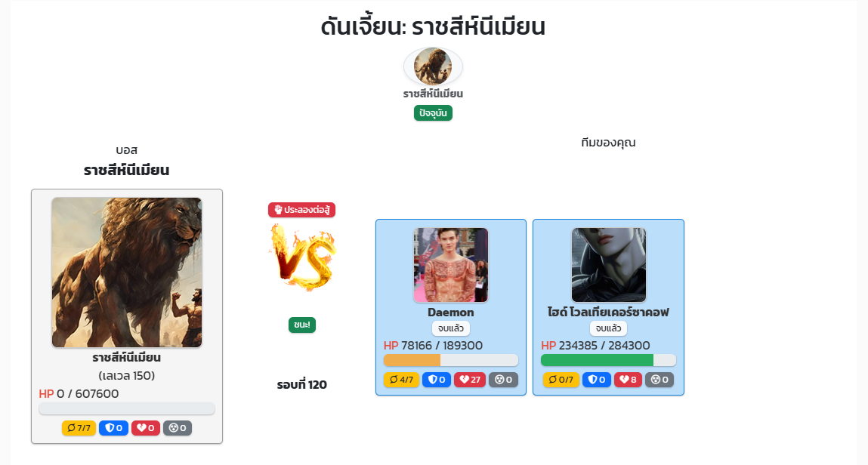This screenshot has width=868, height=465.
Task: Click the boss cooldown badge showing 7/7
Action: click(x=79, y=428)
